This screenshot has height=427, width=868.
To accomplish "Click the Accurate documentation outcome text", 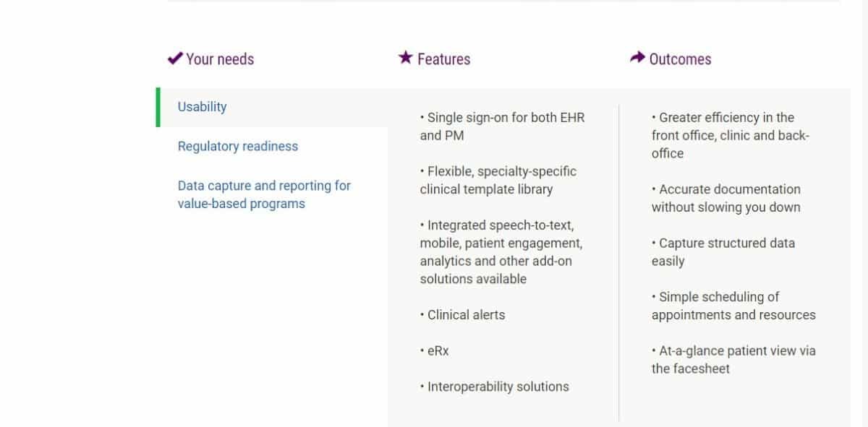I will click(x=726, y=198).
